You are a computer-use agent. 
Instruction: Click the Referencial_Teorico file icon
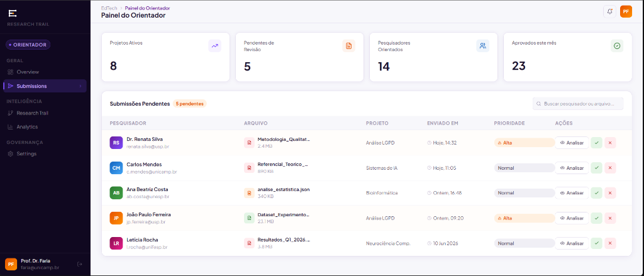(x=249, y=168)
